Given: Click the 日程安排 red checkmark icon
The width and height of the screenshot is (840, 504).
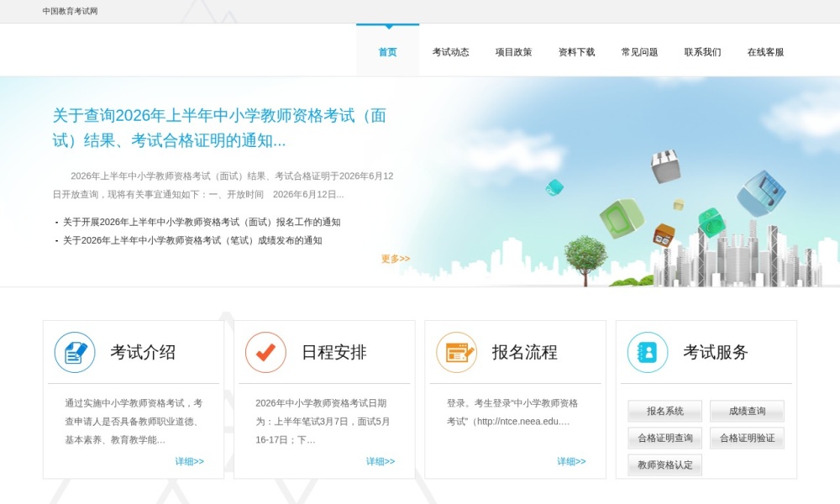Looking at the screenshot, I should click(265, 353).
